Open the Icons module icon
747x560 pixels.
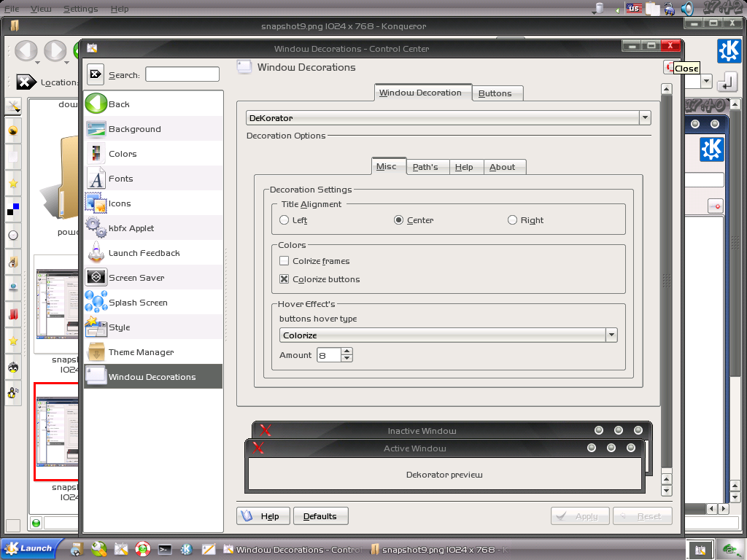pos(96,203)
